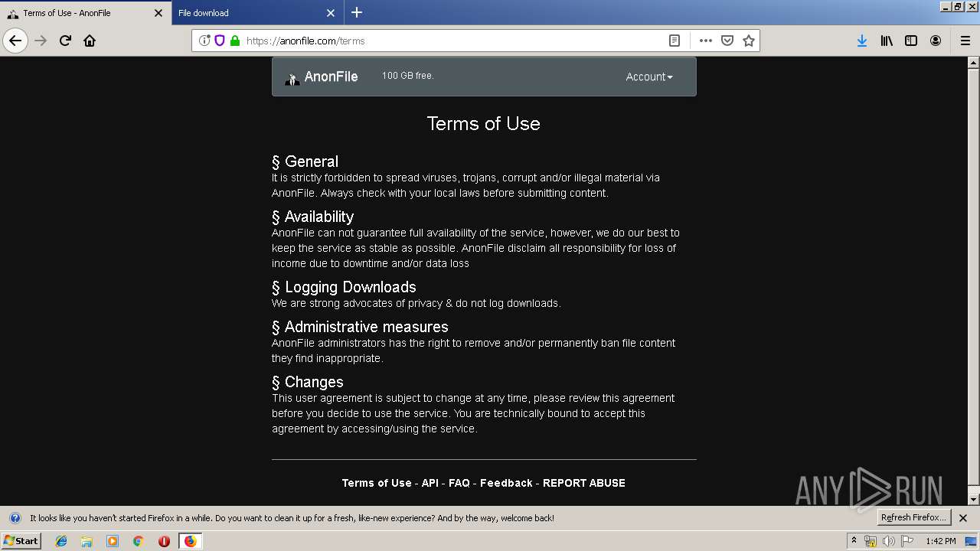The image size is (980, 551).
Task: Open the API footer link
Action: [430, 483]
